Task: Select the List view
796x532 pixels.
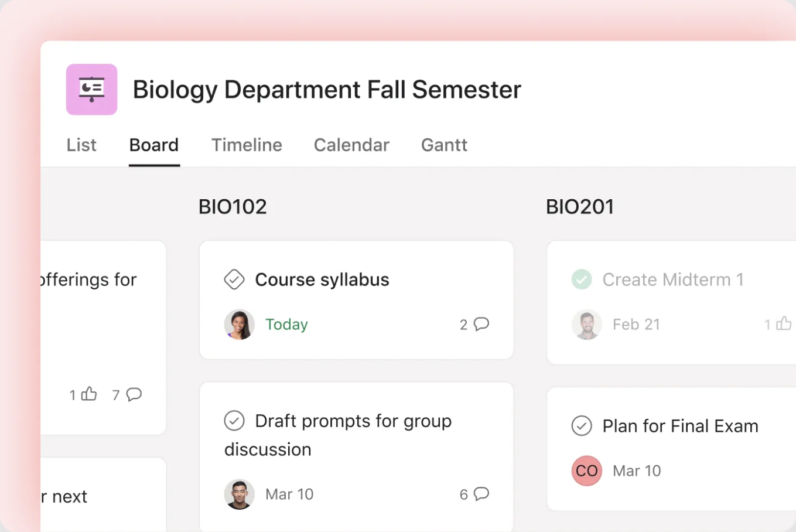Action: (81, 145)
